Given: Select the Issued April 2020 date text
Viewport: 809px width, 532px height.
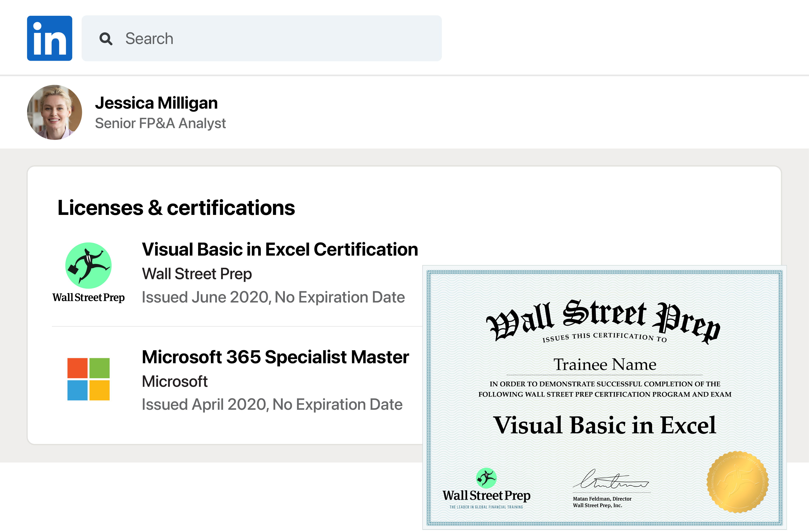Looking at the screenshot, I should click(x=272, y=405).
